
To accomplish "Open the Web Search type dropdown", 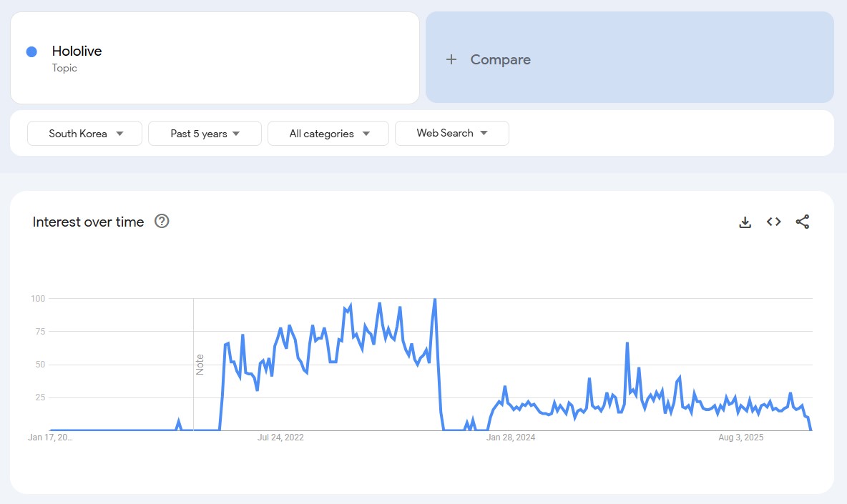I will [x=452, y=133].
